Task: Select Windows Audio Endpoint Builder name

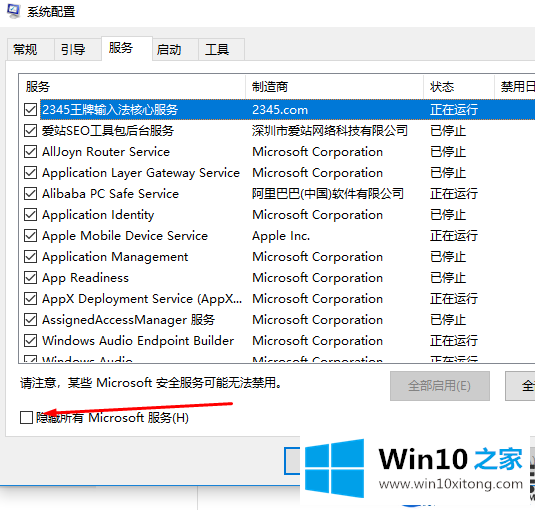Action: pos(138,340)
